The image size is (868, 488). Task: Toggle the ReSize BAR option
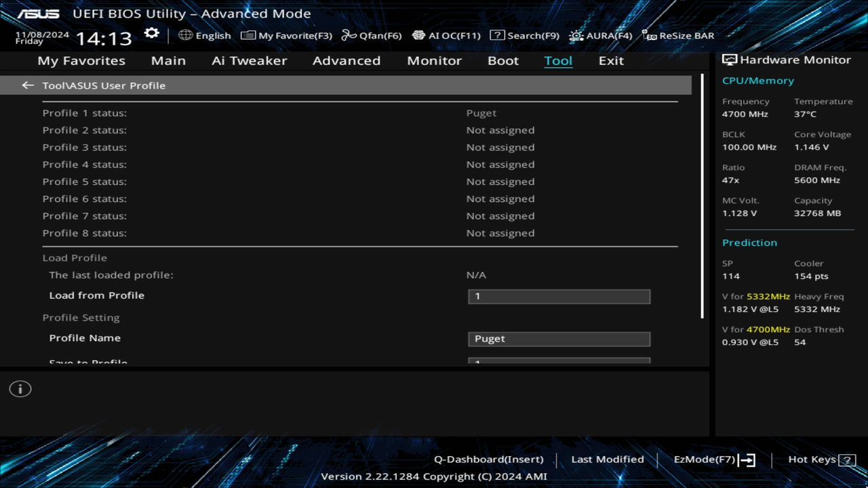coord(677,35)
